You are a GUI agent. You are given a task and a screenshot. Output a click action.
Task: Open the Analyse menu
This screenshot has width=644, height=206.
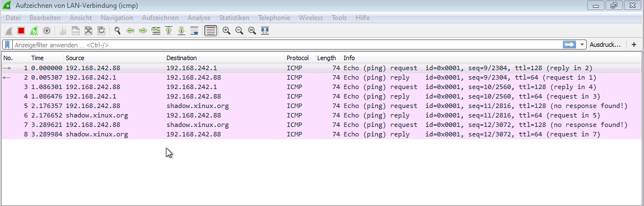[199, 18]
